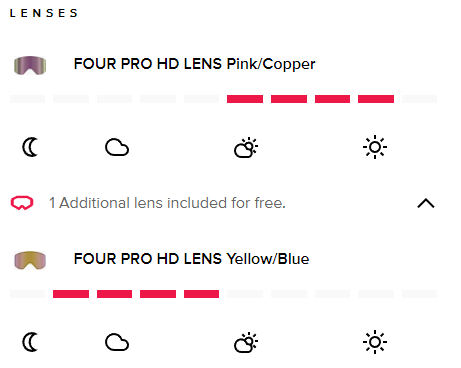Click partly cloudy icon under Pink/Copper lens
The height and width of the screenshot is (368, 461).
click(x=246, y=147)
